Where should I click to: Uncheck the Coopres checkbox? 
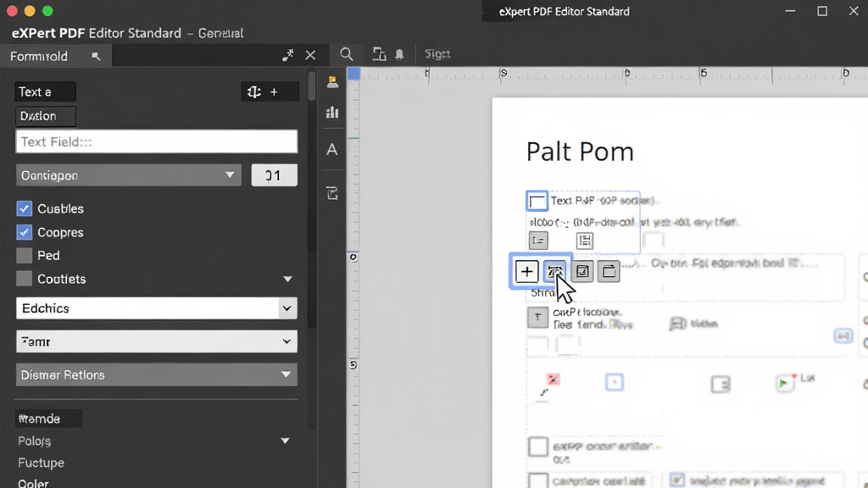coord(24,232)
